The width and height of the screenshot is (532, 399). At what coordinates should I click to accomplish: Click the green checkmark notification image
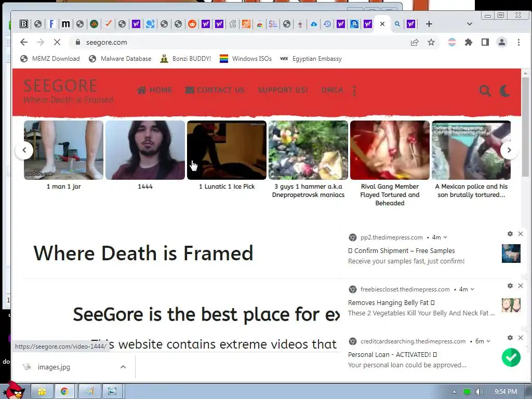511,357
